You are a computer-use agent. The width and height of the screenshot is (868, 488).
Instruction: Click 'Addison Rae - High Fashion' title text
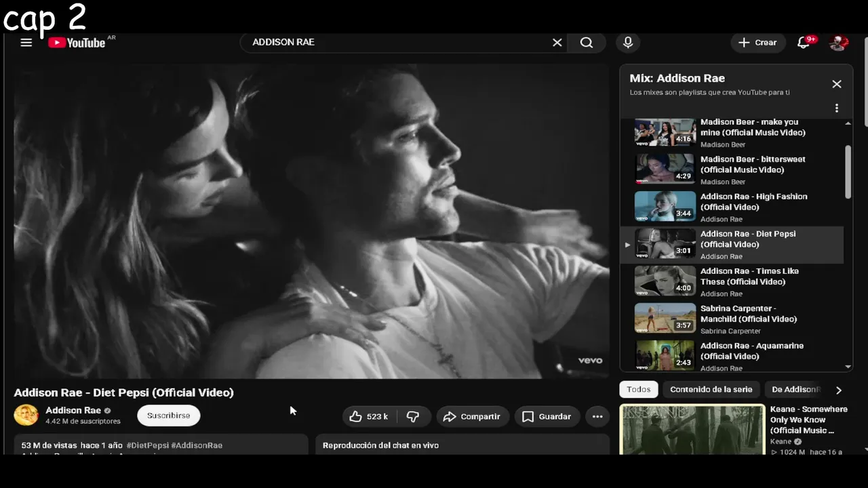pyautogui.click(x=754, y=202)
